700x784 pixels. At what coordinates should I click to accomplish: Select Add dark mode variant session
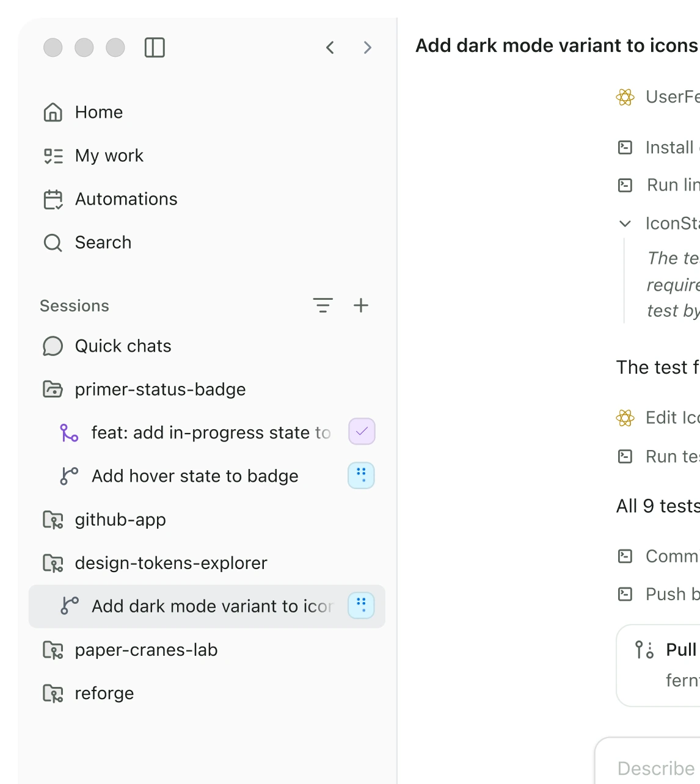207,606
